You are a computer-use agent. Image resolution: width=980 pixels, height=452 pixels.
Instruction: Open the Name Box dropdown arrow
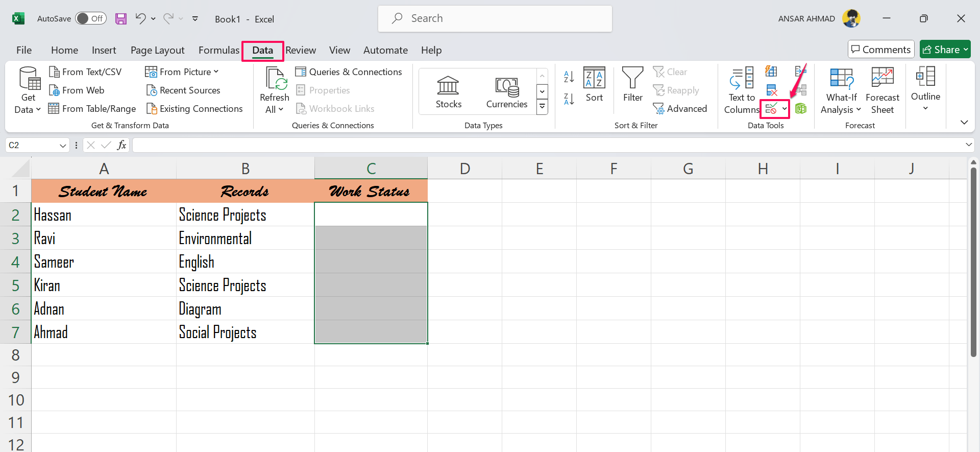click(63, 146)
